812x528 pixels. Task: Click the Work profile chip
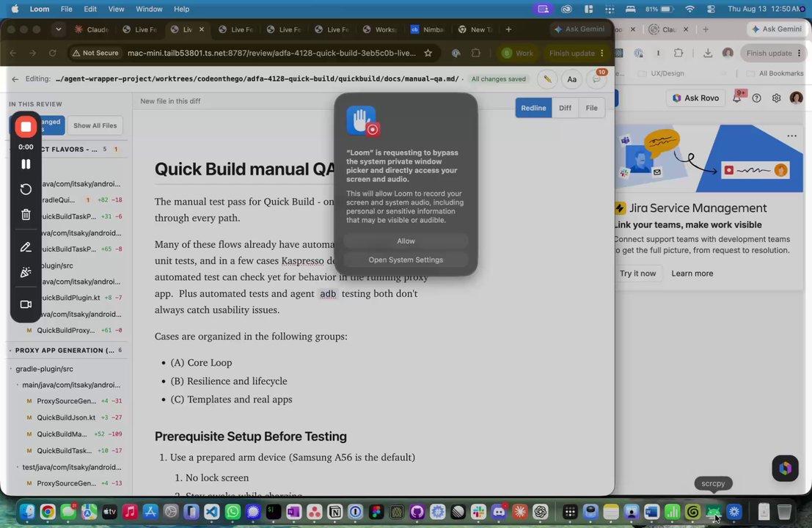[518, 53]
